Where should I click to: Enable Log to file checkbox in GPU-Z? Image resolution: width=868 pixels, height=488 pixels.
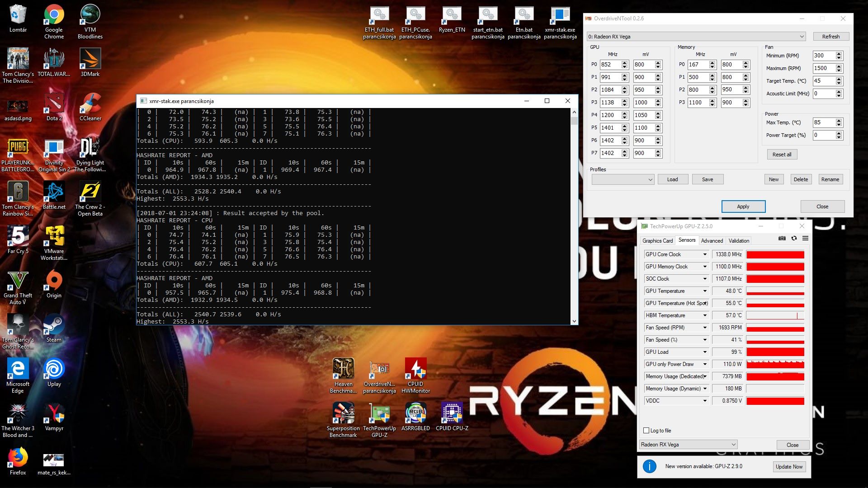(646, 431)
